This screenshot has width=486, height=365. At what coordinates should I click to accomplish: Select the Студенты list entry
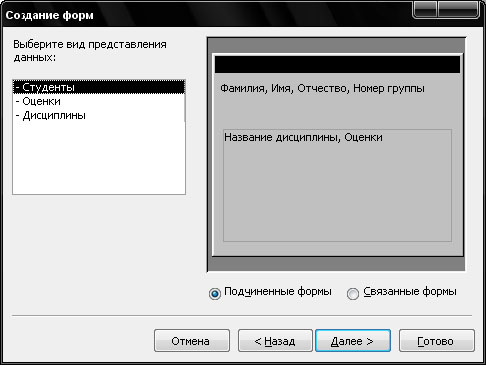[99, 87]
